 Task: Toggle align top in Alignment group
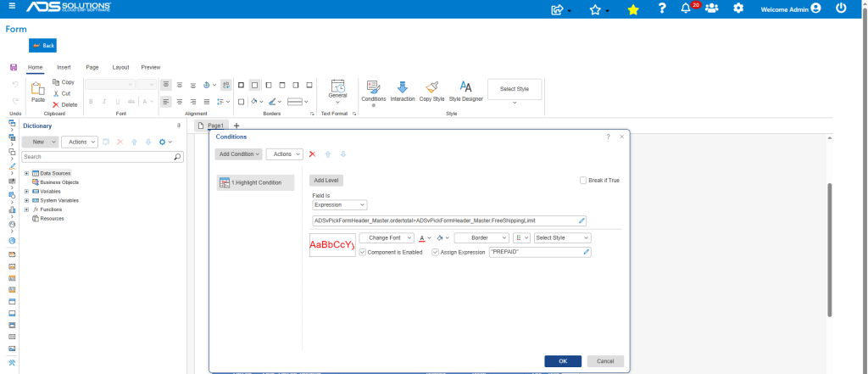[x=166, y=85]
